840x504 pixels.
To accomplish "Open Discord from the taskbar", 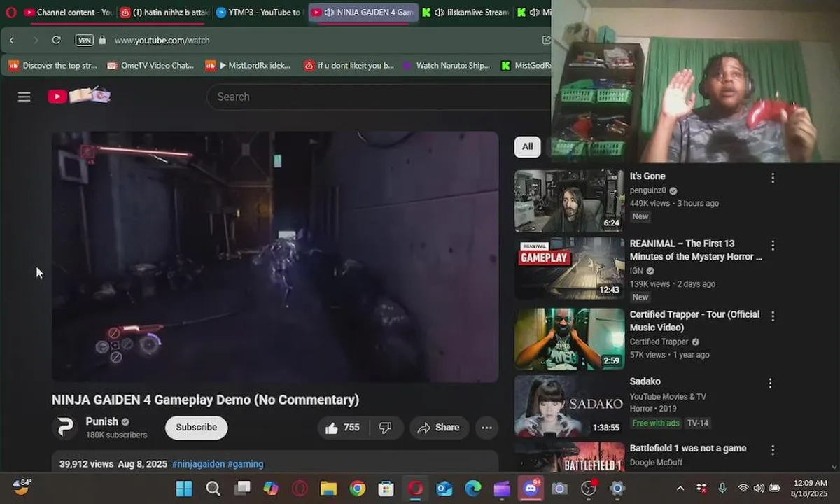I will [531, 489].
